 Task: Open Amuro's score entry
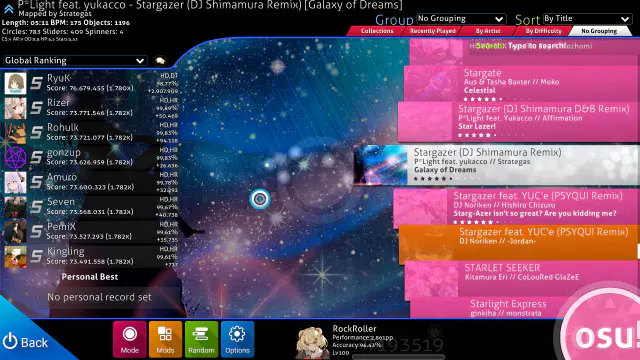coord(91,182)
